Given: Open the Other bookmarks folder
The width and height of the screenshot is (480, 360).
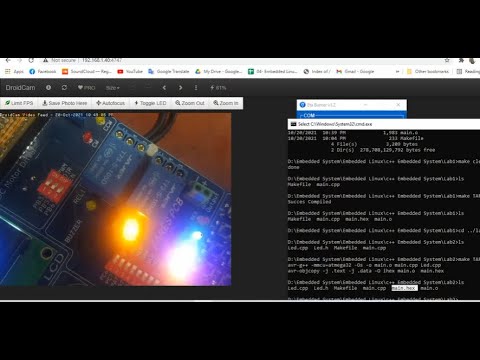Looking at the screenshot, I should pos(428,72).
